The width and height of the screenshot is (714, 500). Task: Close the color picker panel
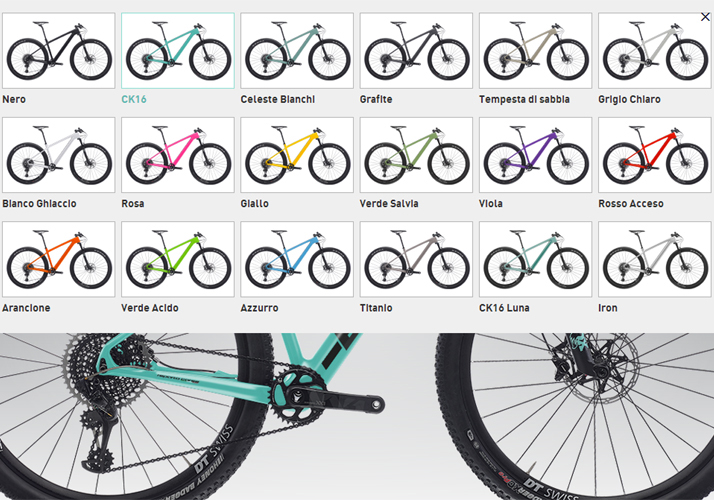(705, 17)
